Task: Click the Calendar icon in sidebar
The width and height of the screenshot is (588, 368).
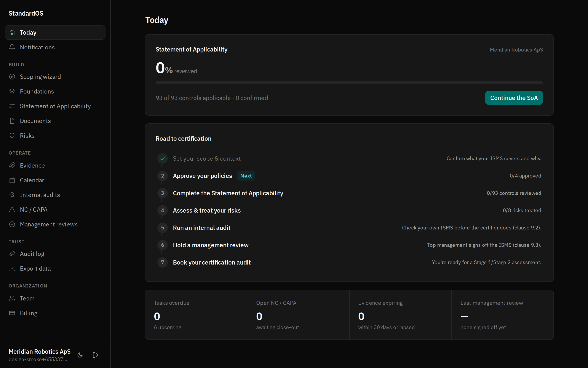Action: coord(12,180)
